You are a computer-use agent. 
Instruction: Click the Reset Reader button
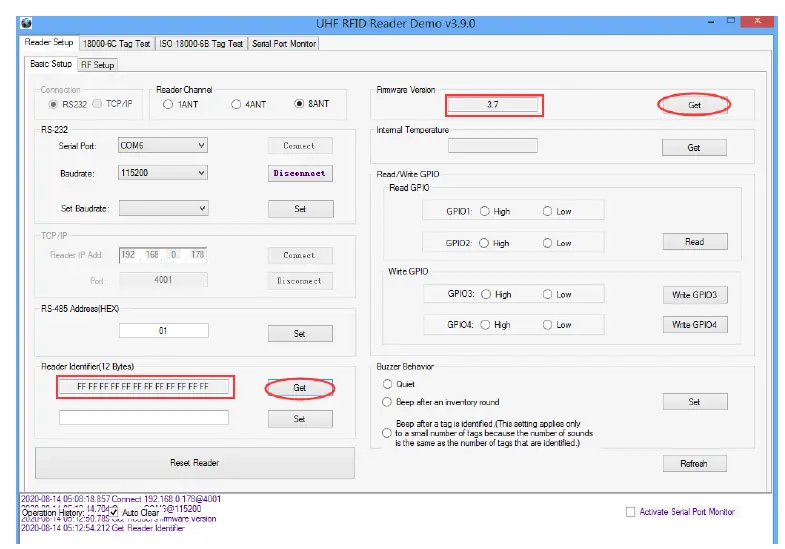click(195, 463)
